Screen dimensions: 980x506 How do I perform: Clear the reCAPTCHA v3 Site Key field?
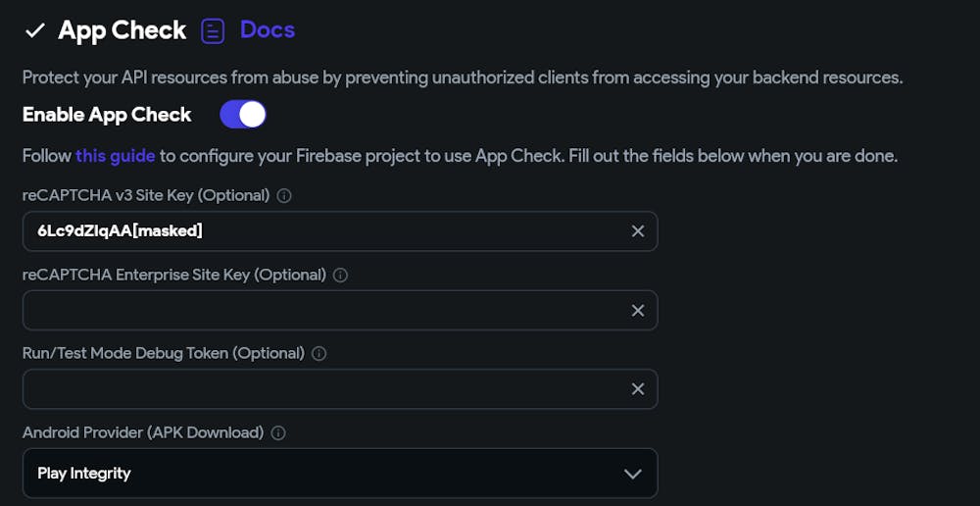(x=638, y=231)
